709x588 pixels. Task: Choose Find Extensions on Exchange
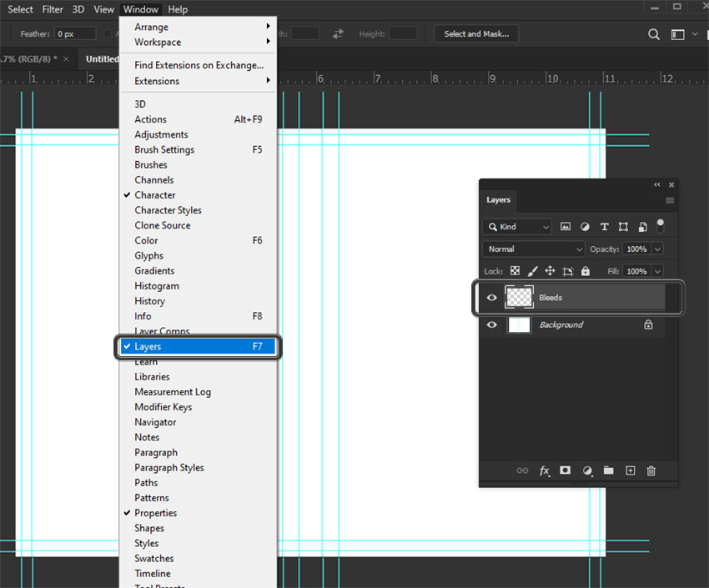198,65
